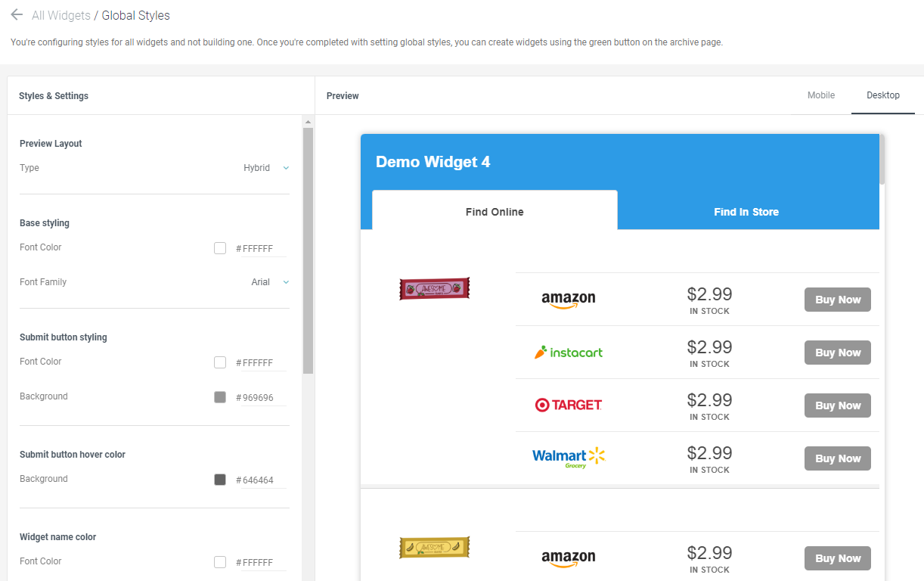
Task: Click the Amazon logo in second product
Action: click(x=569, y=558)
